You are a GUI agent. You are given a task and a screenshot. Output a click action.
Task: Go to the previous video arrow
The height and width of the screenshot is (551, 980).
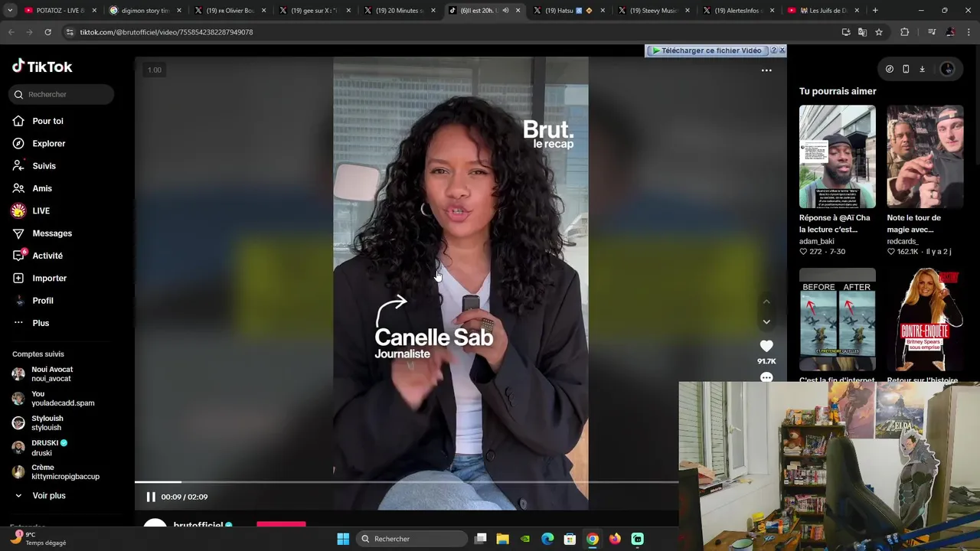(x=766, y=302)
